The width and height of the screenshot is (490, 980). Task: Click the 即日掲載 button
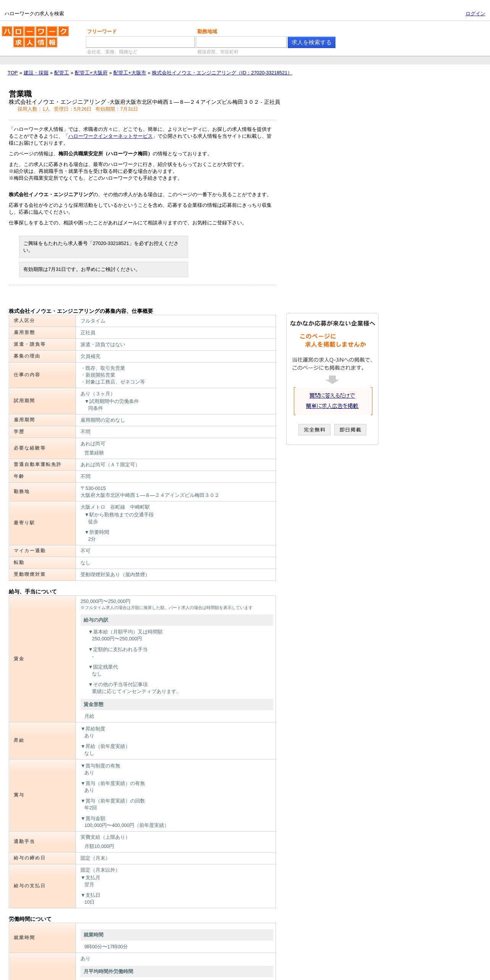(350, 430)
